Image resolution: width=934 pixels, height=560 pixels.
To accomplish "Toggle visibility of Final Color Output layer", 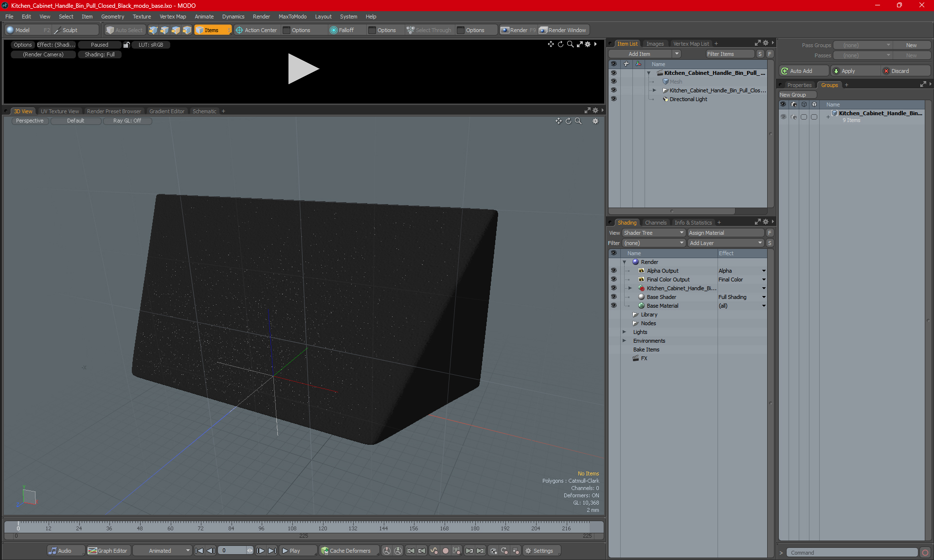I will pyautogui.click(x=614, y=280).
